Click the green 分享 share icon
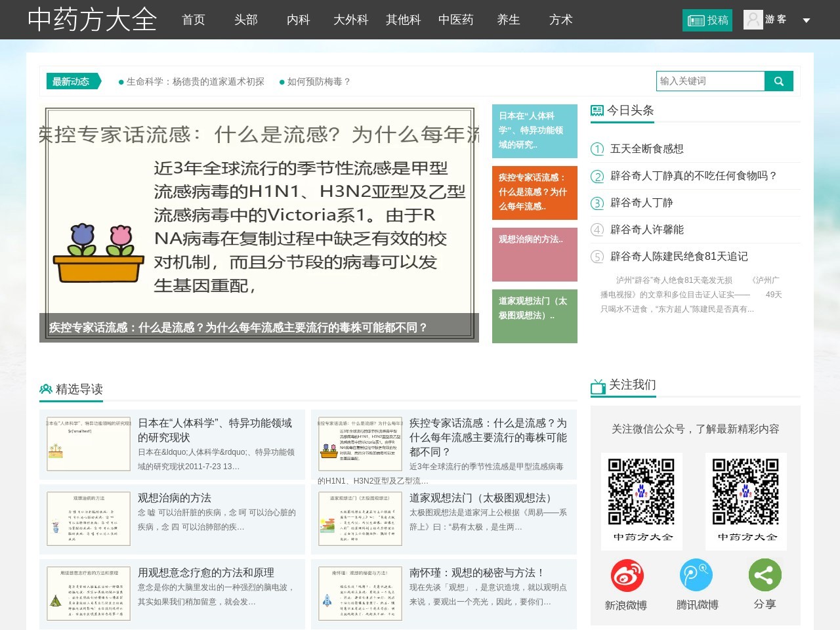The height and width of the screenshot is (630, 840). point(765,575)
